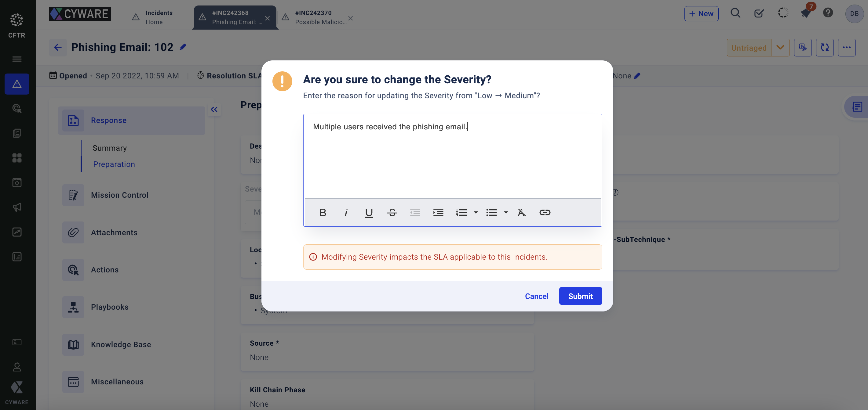
Task: Click the clear formatting icon
Action: click(x=521, y=212)
